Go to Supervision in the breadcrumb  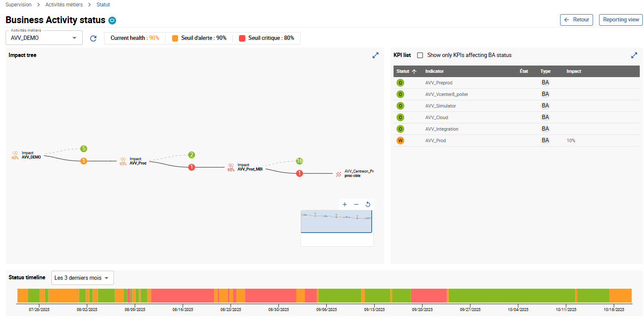[18, 5]
